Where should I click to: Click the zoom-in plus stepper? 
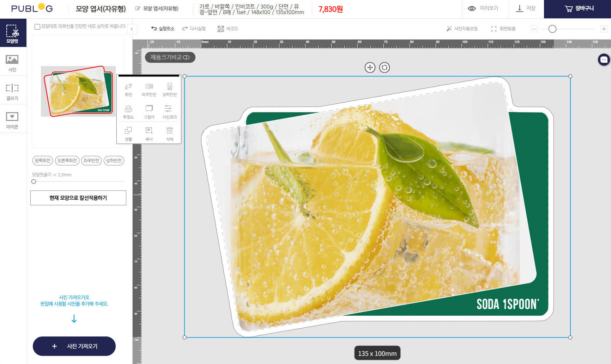coord(604,29)
